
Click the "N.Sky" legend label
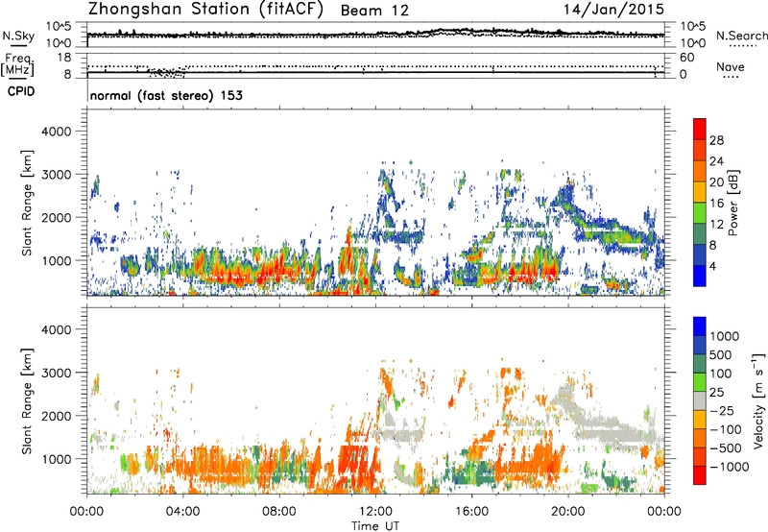pyautogui.click(x=18, y=36)
